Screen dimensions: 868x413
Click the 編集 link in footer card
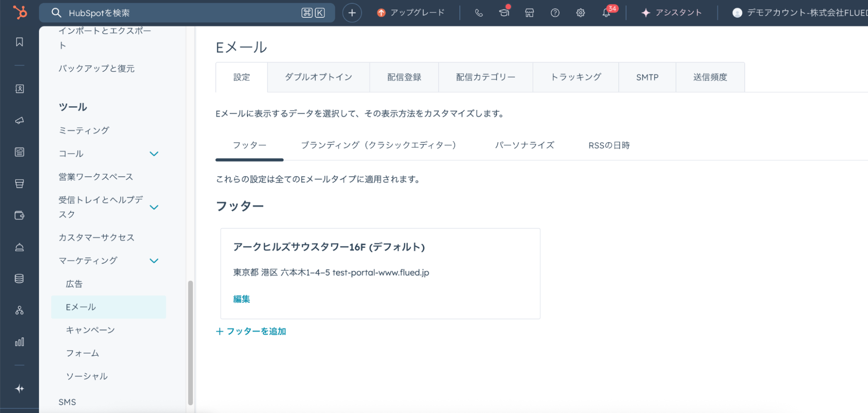[241, 299]
